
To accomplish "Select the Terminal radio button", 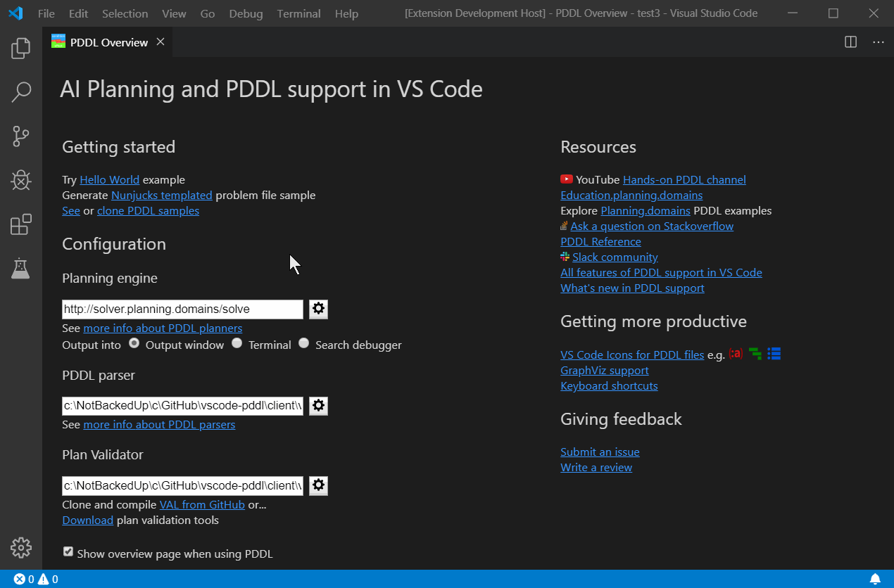I will [x=237, y=343].
